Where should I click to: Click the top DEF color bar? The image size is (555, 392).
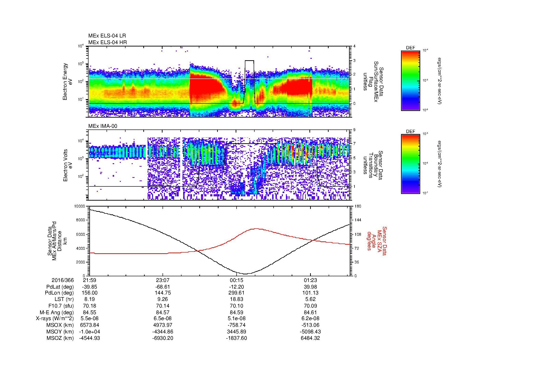pos(410,80)
